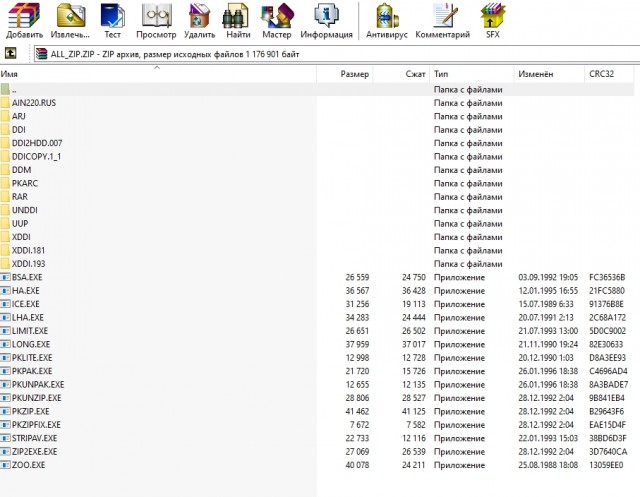Click compressed size 7 582

pos(416,425)
